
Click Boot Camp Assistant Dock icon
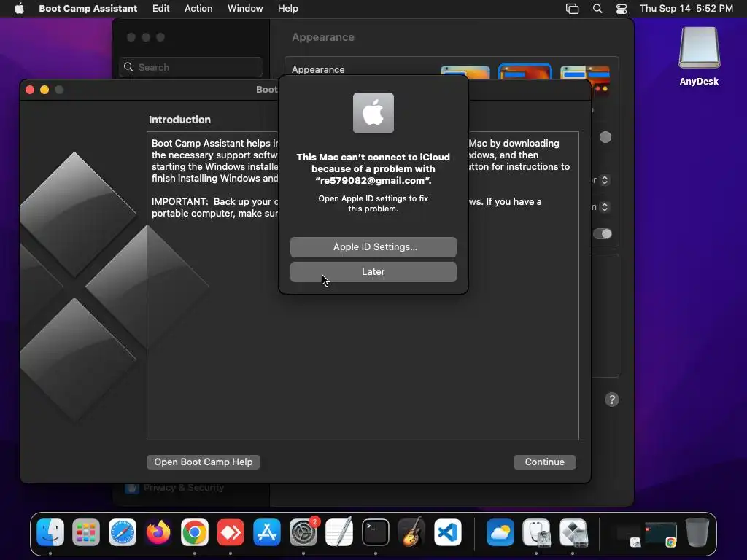pyautogui.click(x=573, y=532)
